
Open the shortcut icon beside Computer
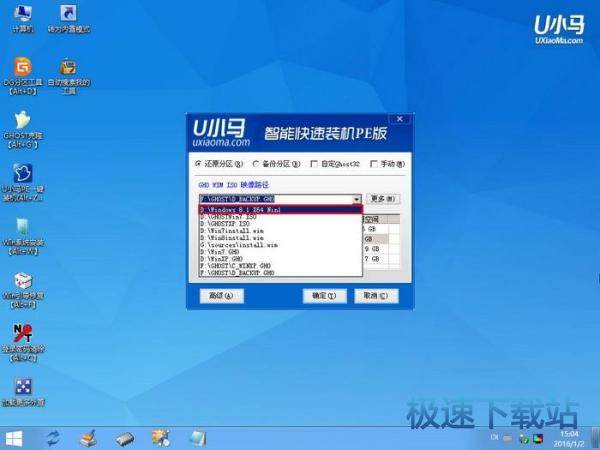coord(69,18)
